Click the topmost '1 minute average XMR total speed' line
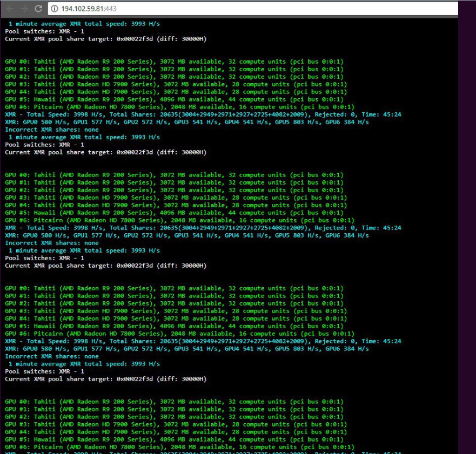Screen dimensions: 476x454 [x=84, y=24]
